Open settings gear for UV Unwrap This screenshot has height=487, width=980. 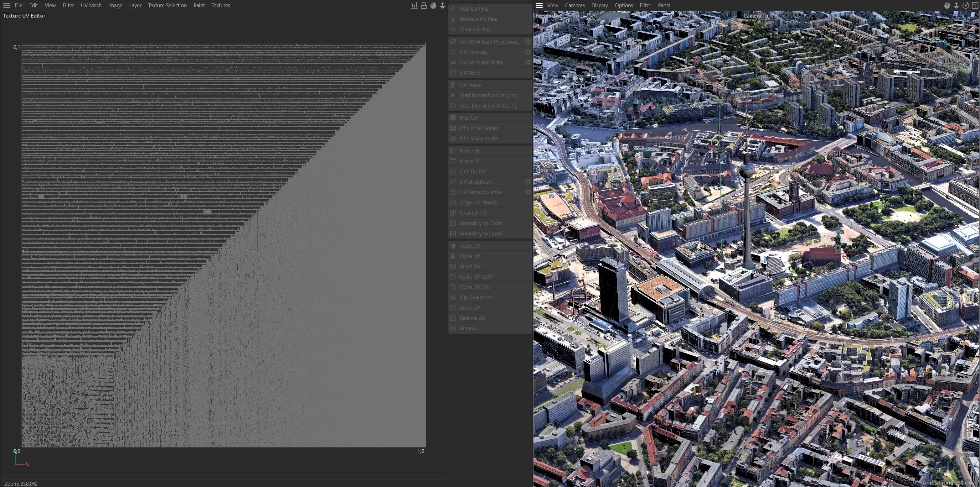[x=528, y=52]
